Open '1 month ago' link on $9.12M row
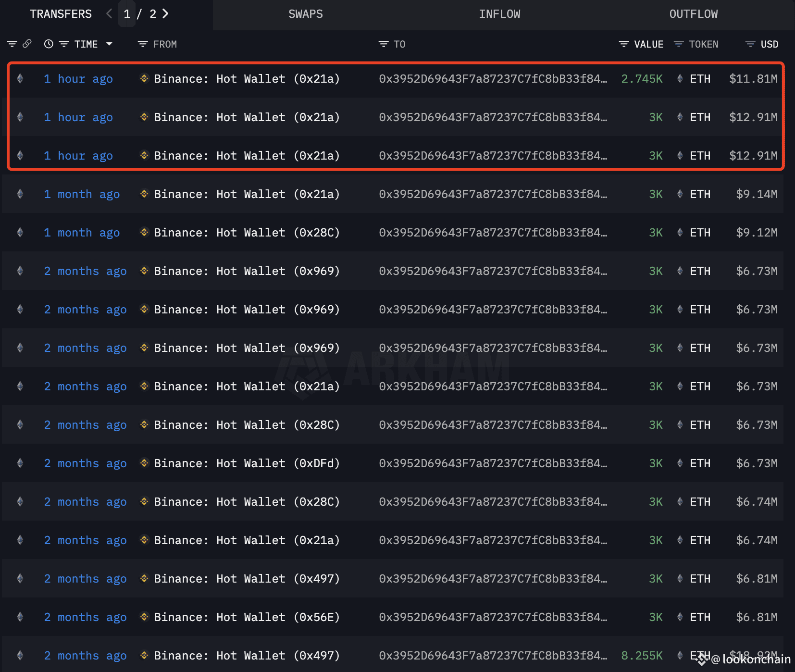Image resolution: width=795 pixels, height=672 pixels. click(x=82, y=233)
